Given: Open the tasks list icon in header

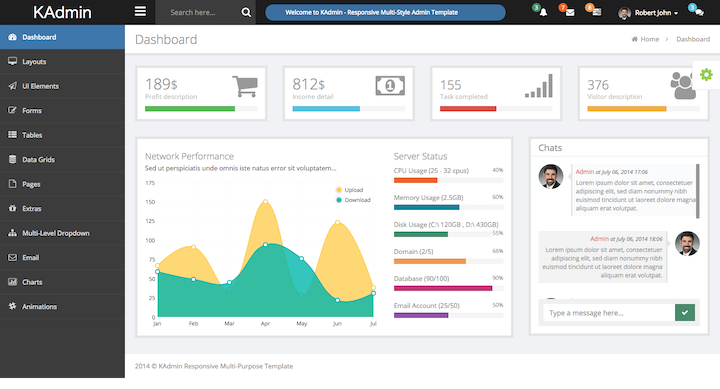Looking at the screenshot, I should [596, 12].
